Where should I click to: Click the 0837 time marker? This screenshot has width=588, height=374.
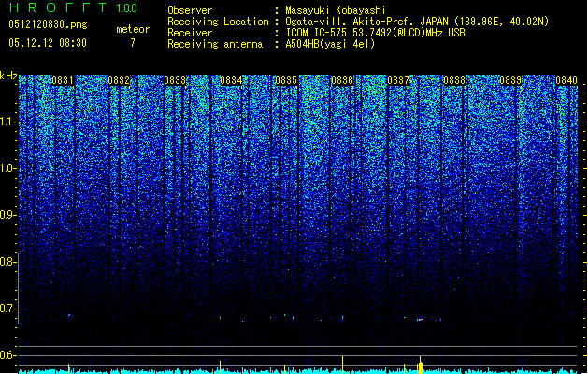point(398,80)
